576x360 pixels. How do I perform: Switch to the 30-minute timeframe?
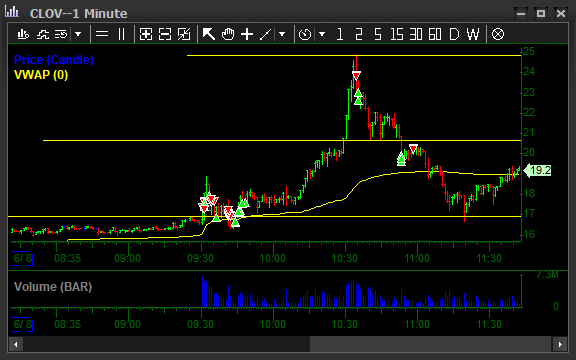coord(416,34)
